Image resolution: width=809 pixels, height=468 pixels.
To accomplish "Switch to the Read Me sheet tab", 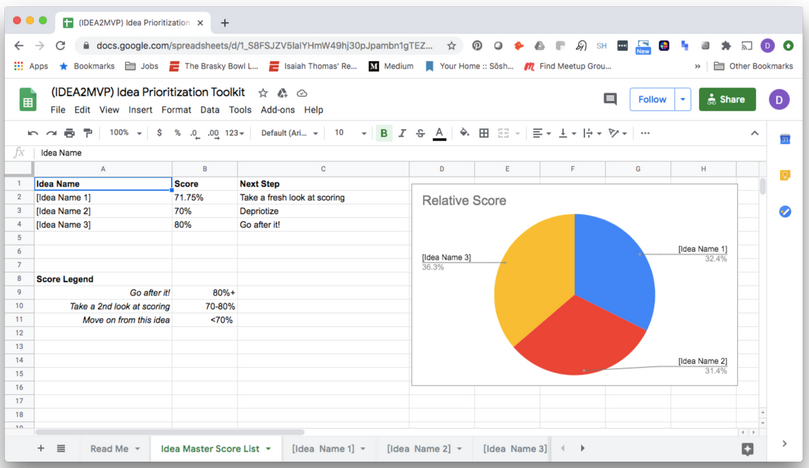I will 109,449.
